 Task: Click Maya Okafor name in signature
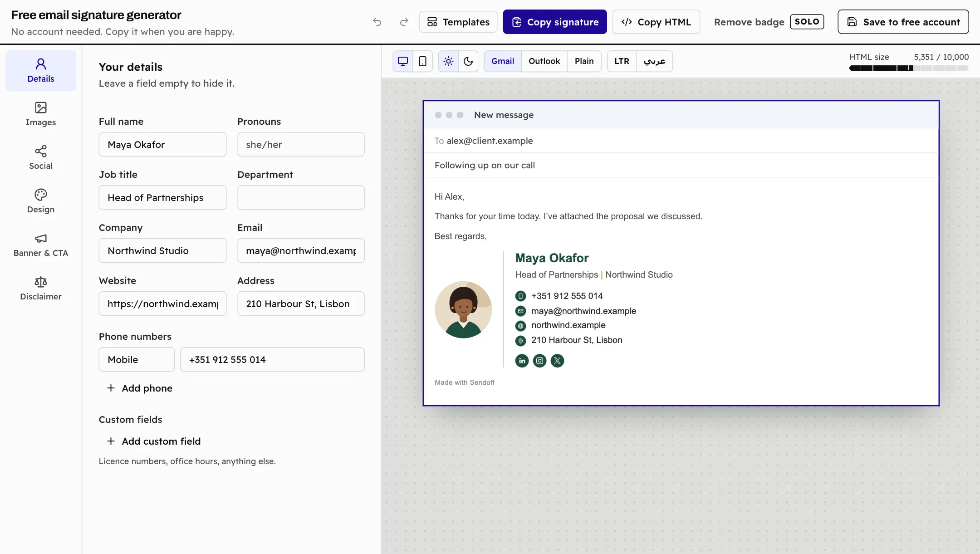click(552, 258)
